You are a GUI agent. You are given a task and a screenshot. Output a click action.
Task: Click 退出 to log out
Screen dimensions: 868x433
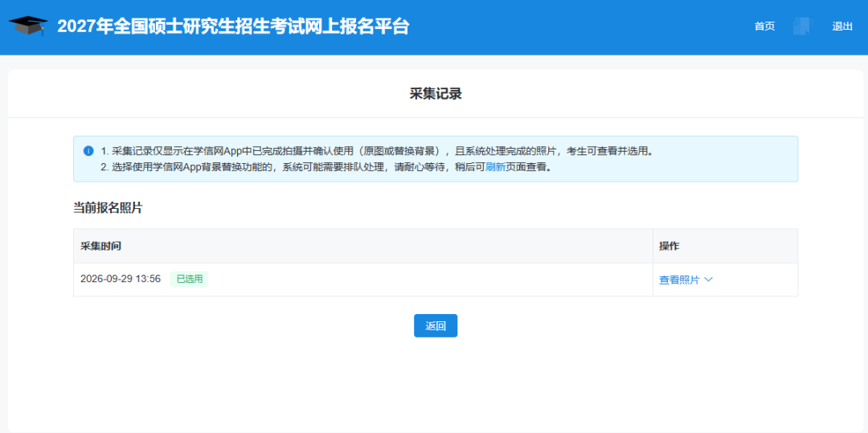(x=842, y=27)
